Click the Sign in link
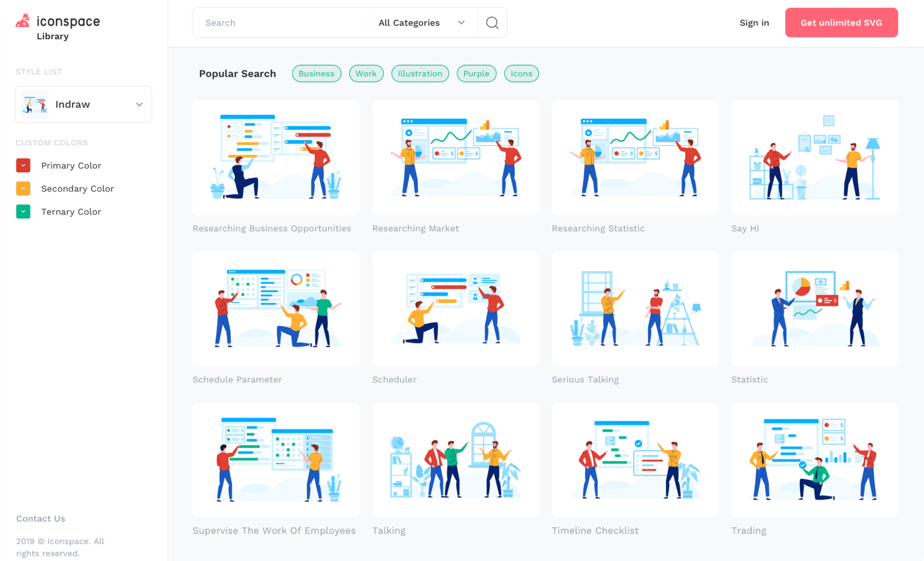The image size is (924, 561). pyautogui.click(x=754, y=23)
